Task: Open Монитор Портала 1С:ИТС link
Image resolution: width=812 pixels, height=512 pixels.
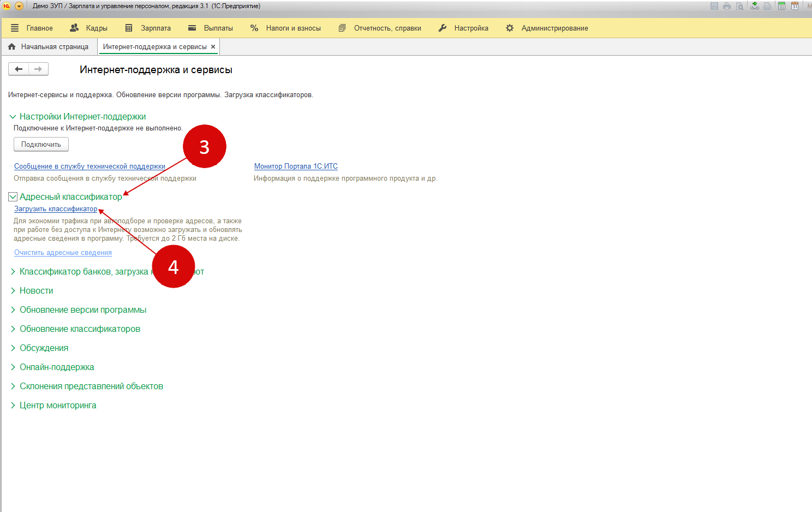Action: (x=296, y=166)
